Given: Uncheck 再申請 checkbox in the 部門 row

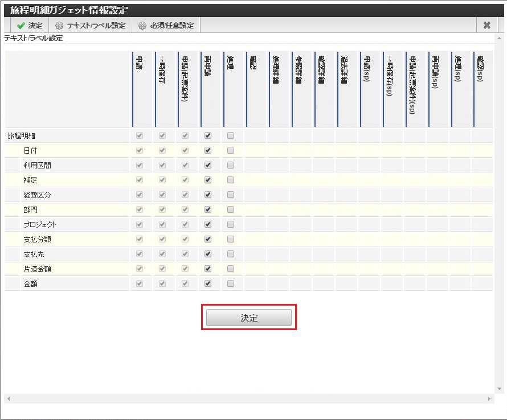Looking at the screenshot, I should pos(208,209).
